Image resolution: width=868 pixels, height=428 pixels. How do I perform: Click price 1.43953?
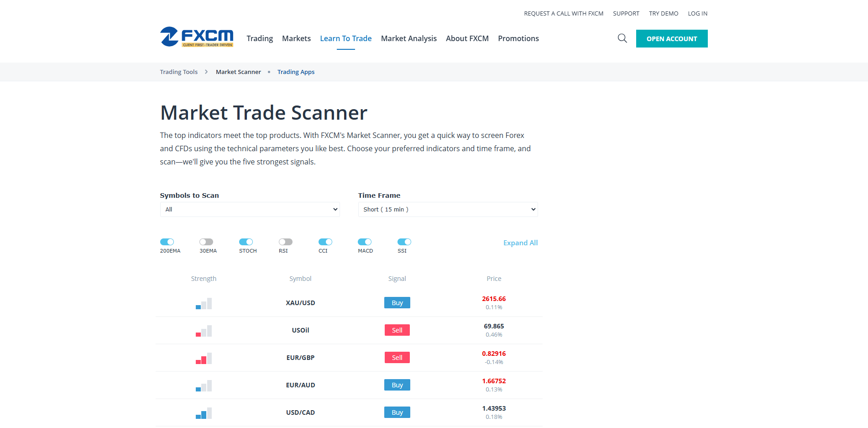pos(494,408)
